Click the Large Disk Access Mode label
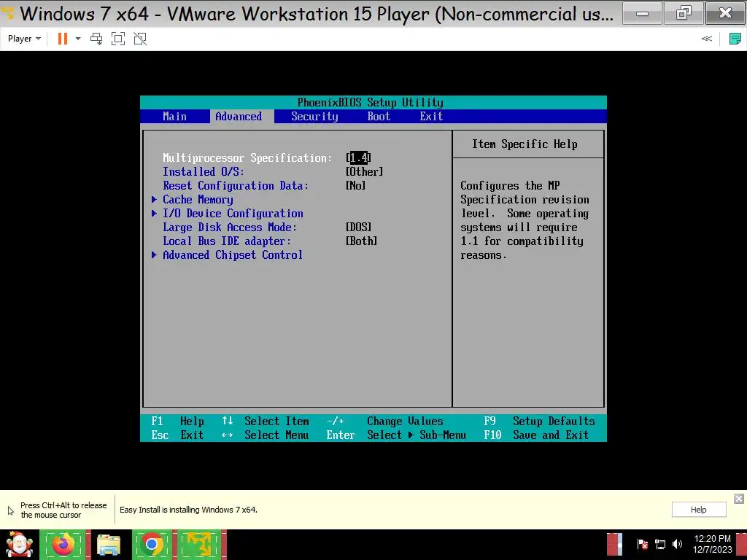This screenshot has width=747, height=560. pos(230,227)
